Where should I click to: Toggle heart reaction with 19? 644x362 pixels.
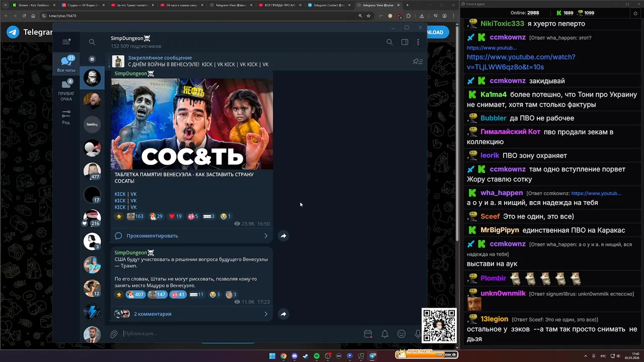175,216
